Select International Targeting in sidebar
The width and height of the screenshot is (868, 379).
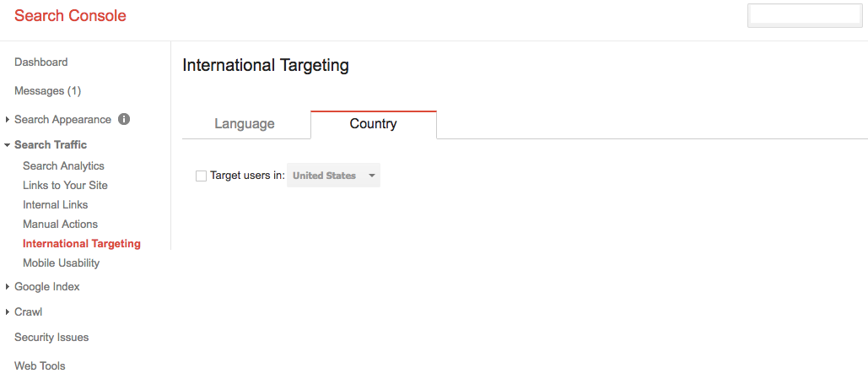coord(82,243)
